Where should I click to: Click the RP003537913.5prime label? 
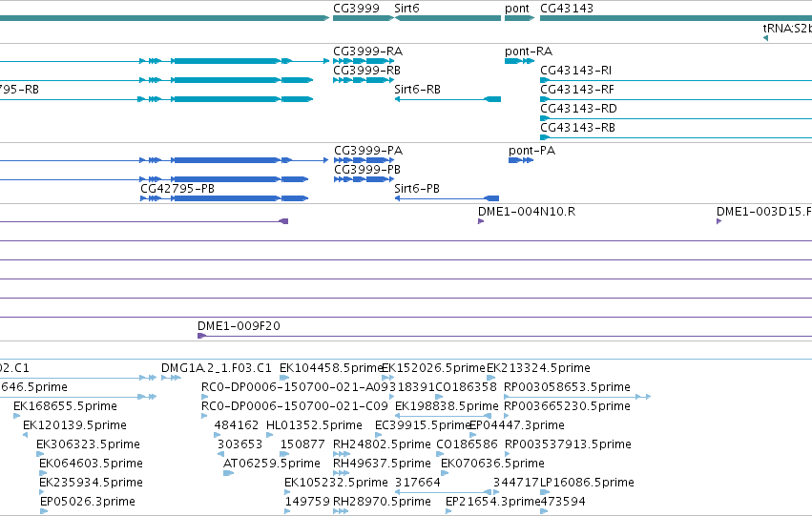568,444
